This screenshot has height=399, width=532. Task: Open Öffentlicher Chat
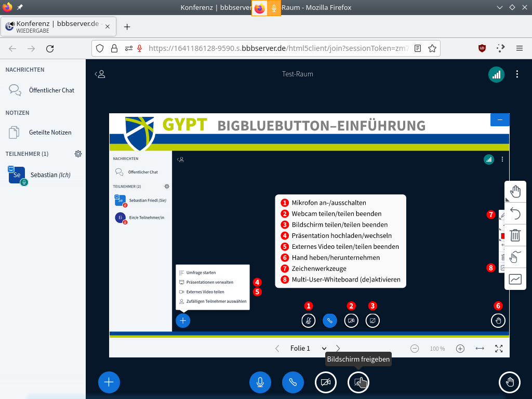pyautogui.click(x=51, y=90)
